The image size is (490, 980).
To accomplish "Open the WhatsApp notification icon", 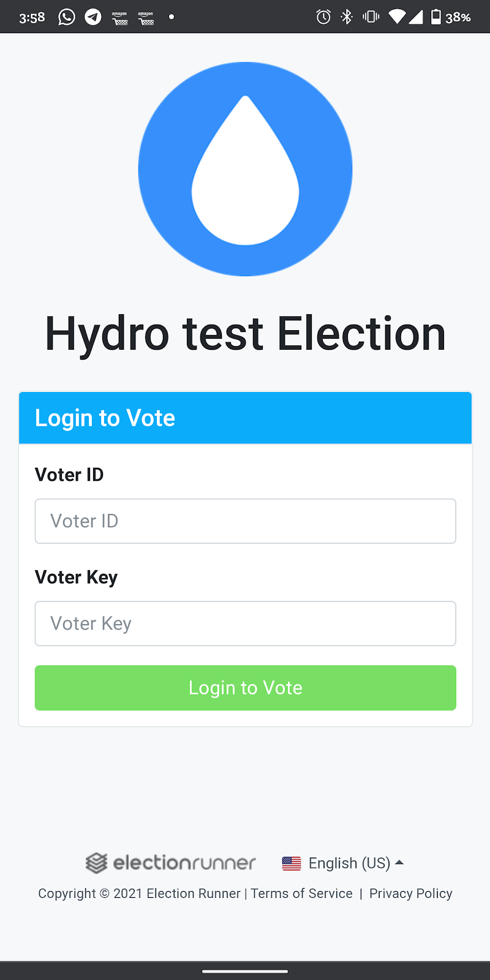I will 67,17.
